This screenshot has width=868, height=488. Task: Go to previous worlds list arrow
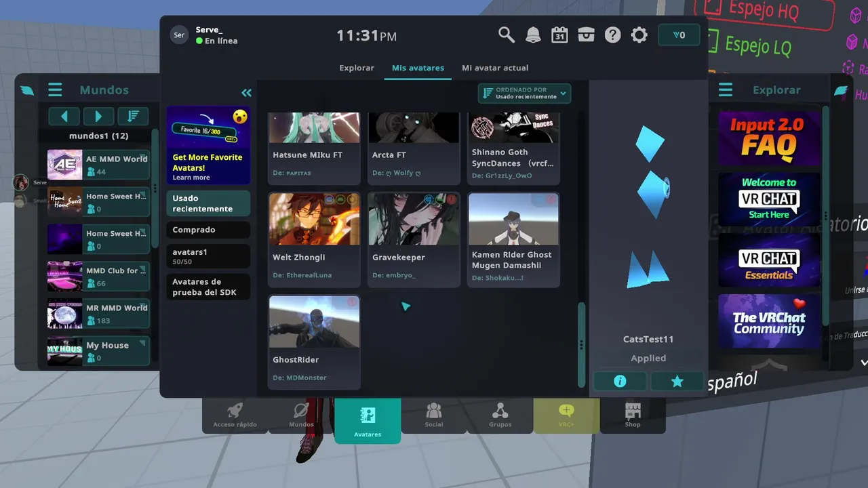pos(64,117)
